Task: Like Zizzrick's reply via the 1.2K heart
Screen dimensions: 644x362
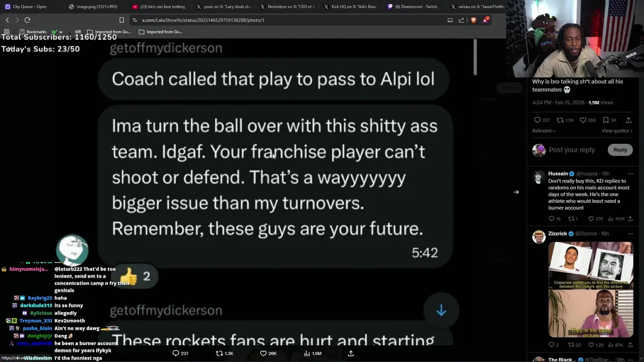Action: tap(591, 345)
